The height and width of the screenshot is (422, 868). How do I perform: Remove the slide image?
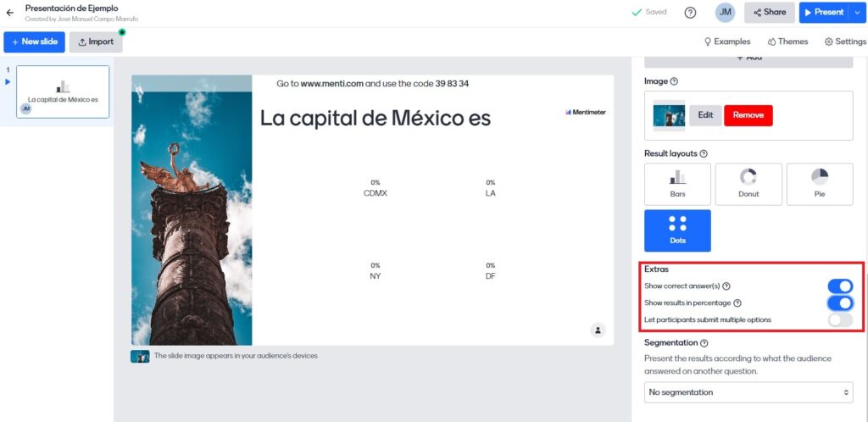(x=748, y=115)
